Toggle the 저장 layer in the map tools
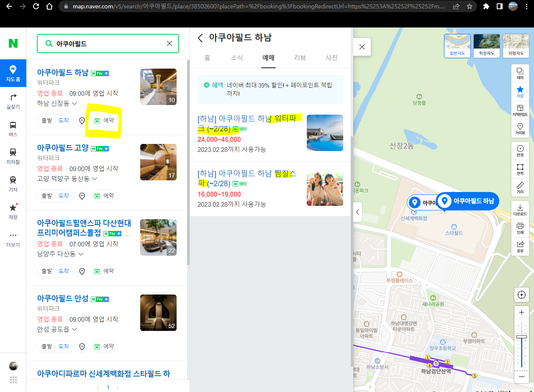 520,92
